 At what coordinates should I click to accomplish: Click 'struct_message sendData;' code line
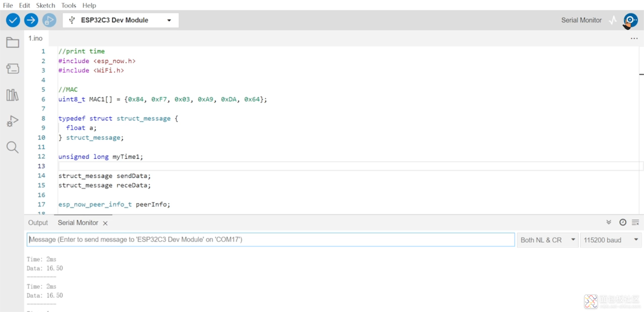[105, 176]
